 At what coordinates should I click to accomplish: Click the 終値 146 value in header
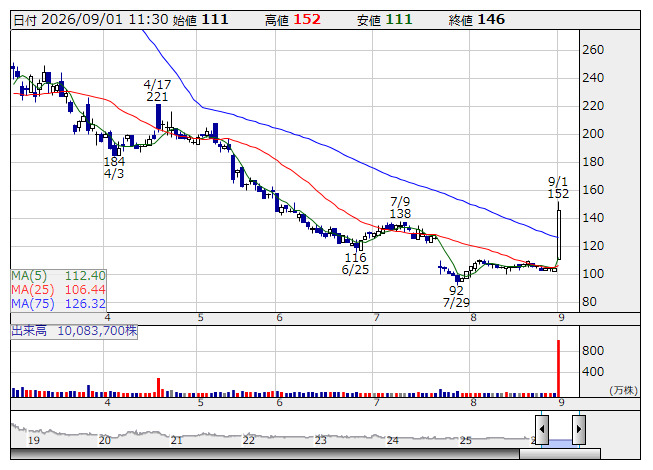coord(477,20)
